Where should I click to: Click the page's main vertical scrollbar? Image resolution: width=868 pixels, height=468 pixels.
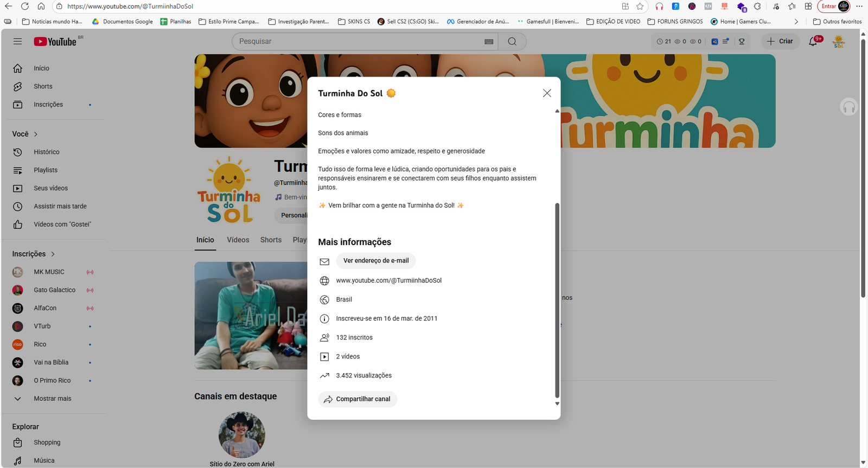pos(863,168)
